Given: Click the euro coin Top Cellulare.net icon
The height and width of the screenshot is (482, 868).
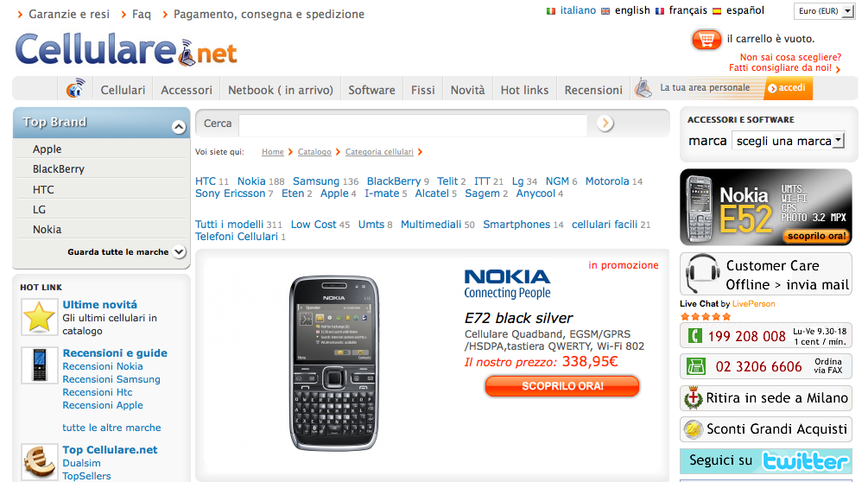Looking at the screenshot, I should (40, 461).
